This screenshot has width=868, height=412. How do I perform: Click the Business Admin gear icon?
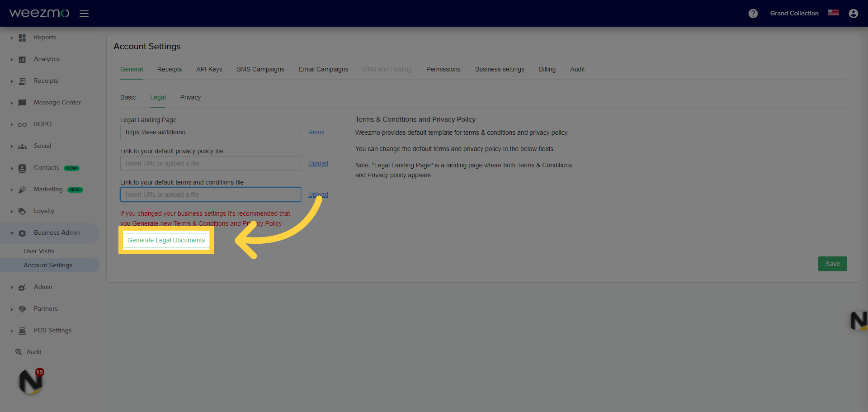pos(22,233)
